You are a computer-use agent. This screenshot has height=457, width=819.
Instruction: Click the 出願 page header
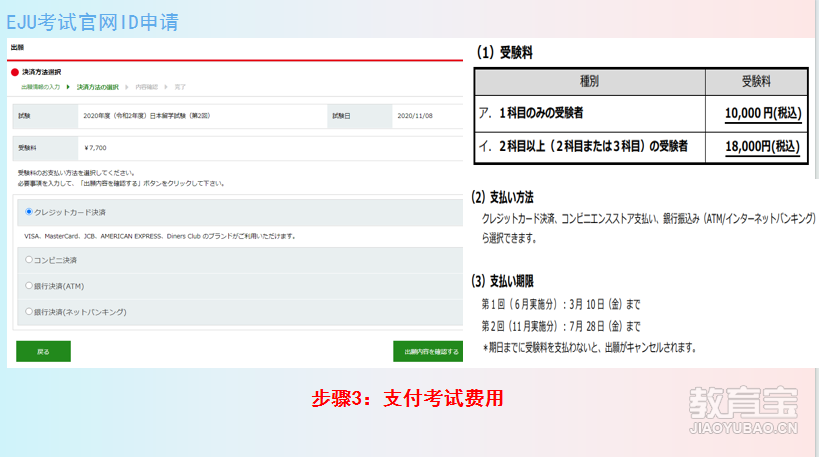(17, 47)
